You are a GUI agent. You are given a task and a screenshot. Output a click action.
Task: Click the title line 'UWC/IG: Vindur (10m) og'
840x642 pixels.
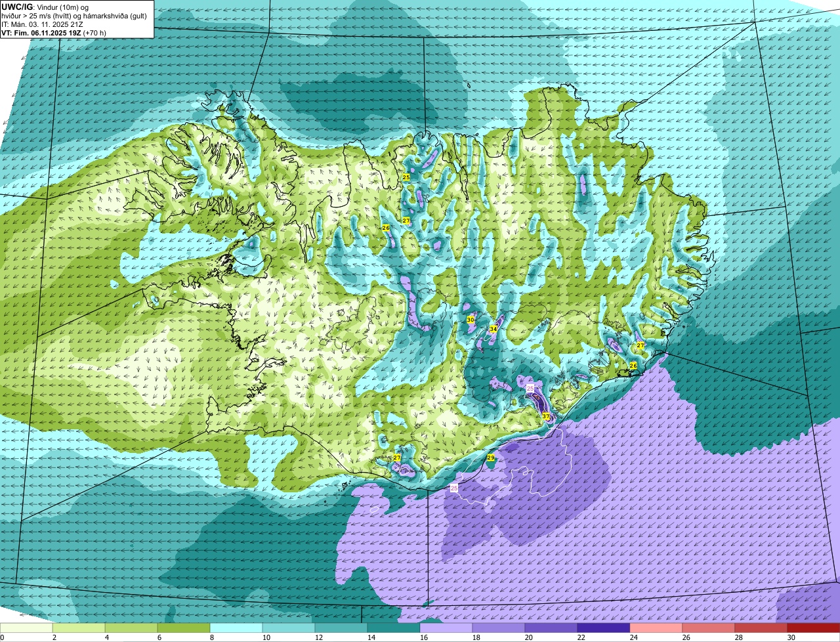coord(45,7)
